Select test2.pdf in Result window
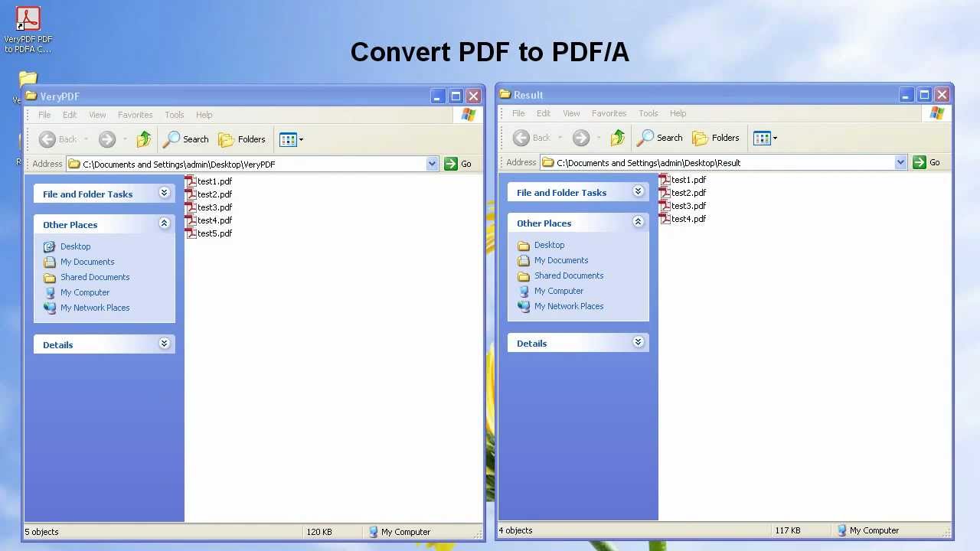The image size is (980, 551). point(682,193)
